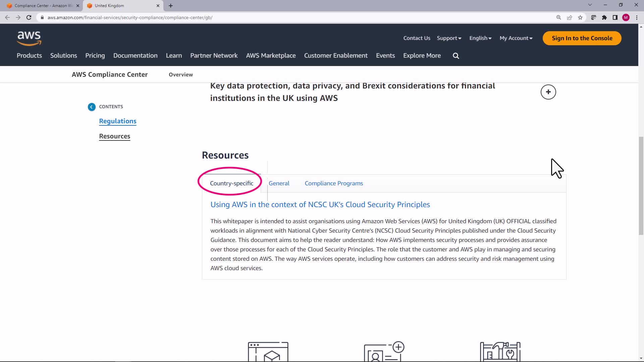
Task: Click the page vertical scrollbar thumb
Action: click(x=641, y=186)
